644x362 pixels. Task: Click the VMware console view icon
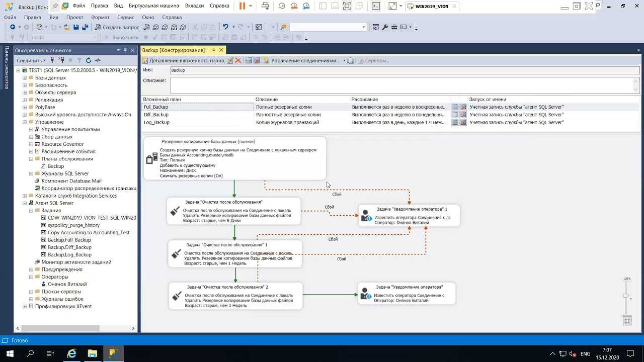[x=376, y=6]
